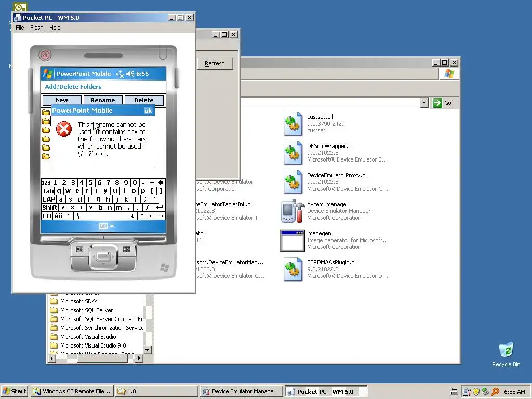Click folder tree scroll left arrow

point(52,358)
